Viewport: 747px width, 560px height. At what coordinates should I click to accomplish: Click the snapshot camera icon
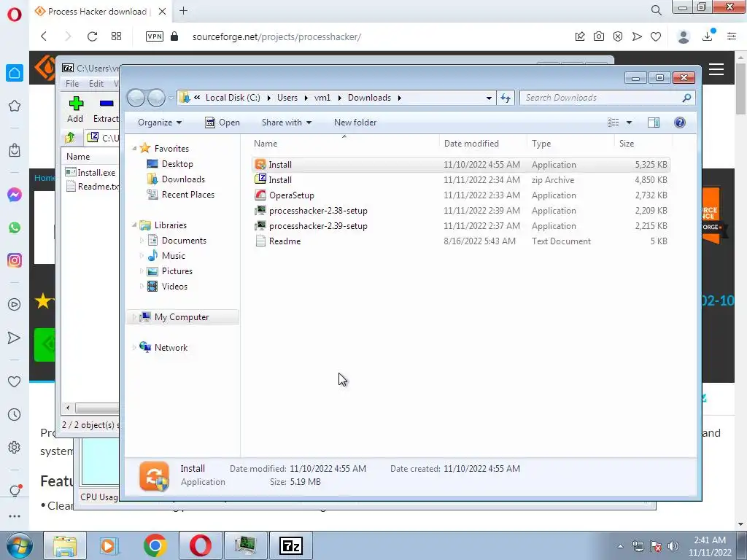coord(599,36)
